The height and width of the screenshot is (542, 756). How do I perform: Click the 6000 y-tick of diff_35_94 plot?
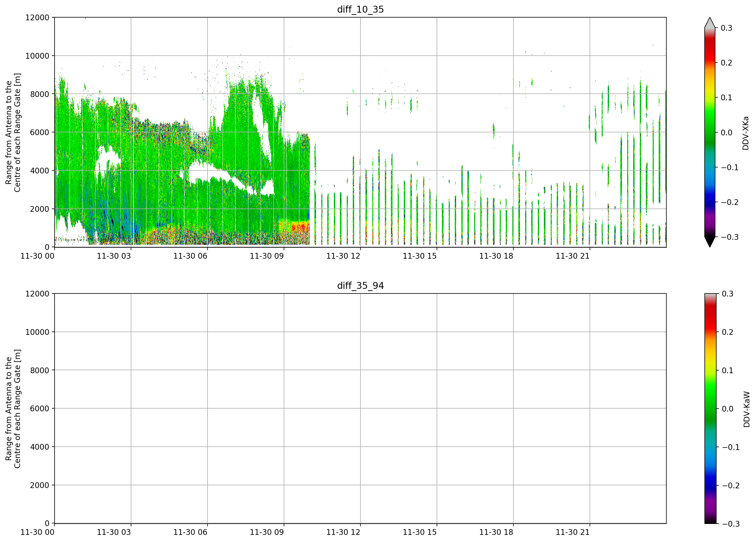(40, 408)
